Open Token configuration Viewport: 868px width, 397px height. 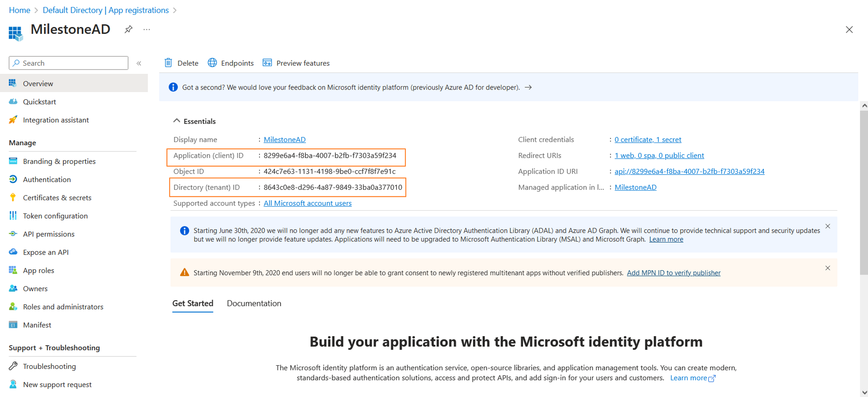pyautogui.click(x=55, y=215)
